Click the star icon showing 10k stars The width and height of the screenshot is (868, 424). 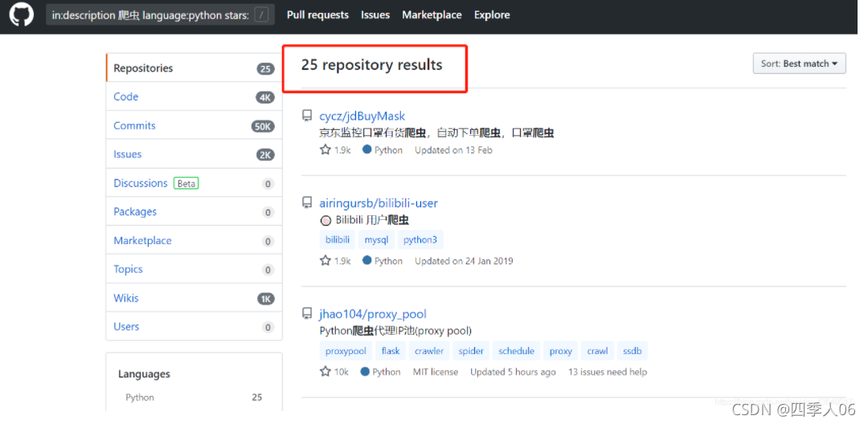(x=325, y=372)
